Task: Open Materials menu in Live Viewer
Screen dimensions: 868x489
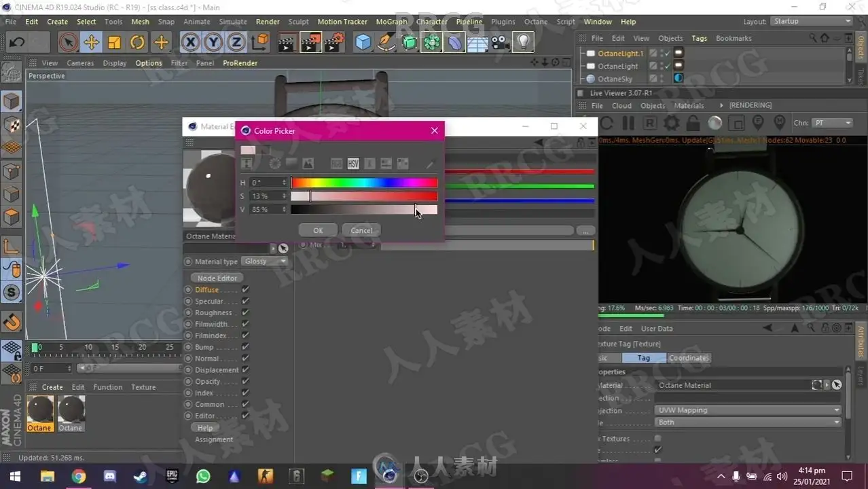Action: pos(689,106)
